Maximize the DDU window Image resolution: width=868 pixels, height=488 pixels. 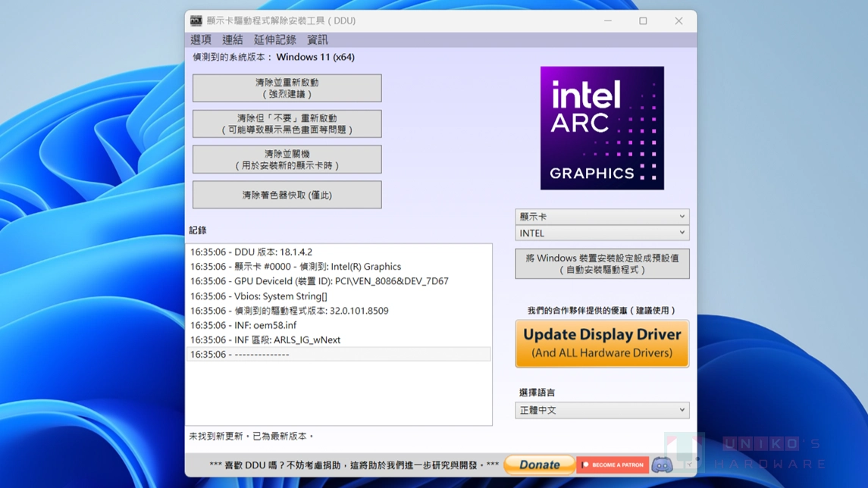point(643,21)
